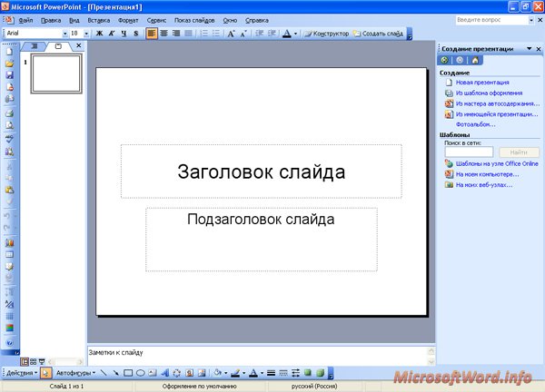Click the Home icon in task pane

(x=473, y=60)
